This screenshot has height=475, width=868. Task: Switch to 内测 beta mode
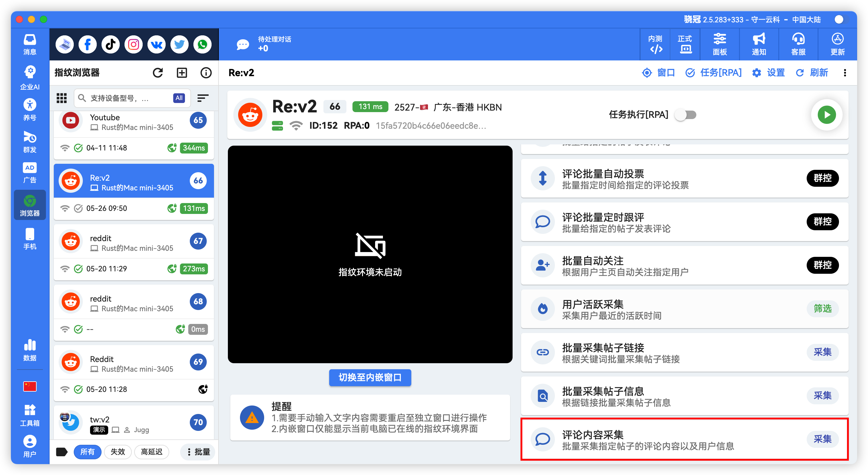coord(655,44)
